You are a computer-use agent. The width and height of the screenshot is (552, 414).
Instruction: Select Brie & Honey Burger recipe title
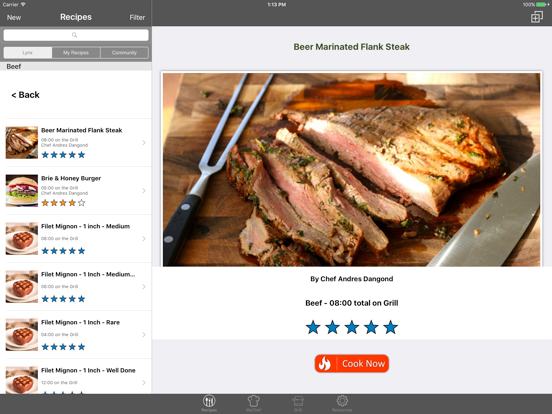point(71,178)
